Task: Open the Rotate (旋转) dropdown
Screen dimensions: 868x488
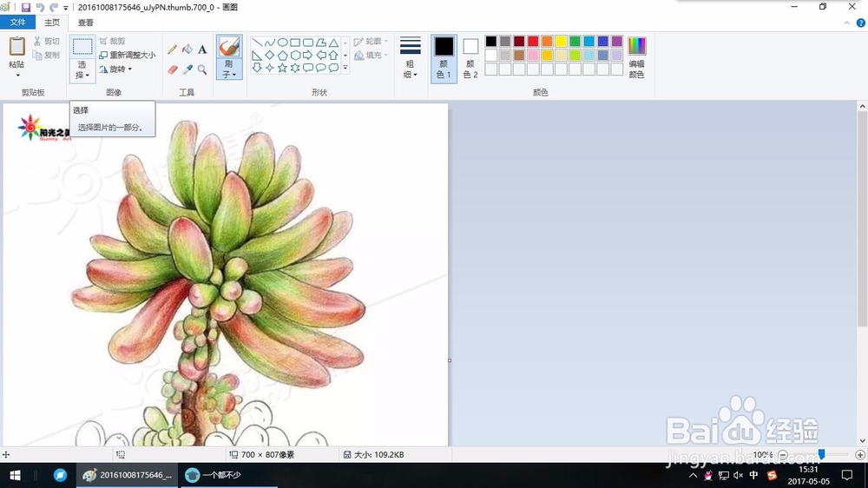Action: 115,69
